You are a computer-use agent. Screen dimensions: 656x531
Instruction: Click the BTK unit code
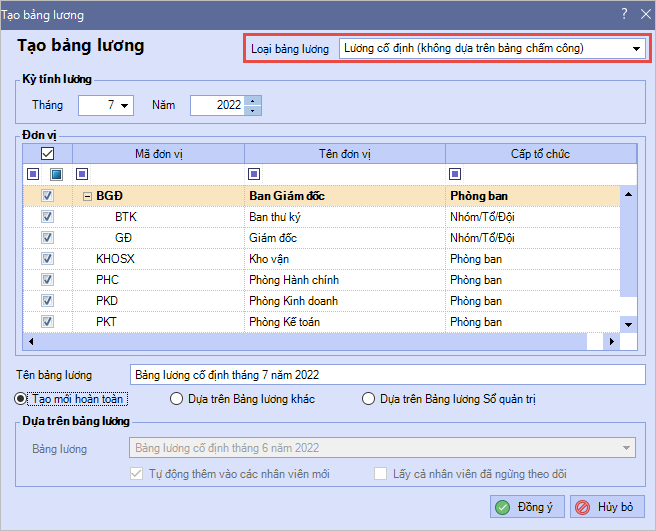pos(126,217)
